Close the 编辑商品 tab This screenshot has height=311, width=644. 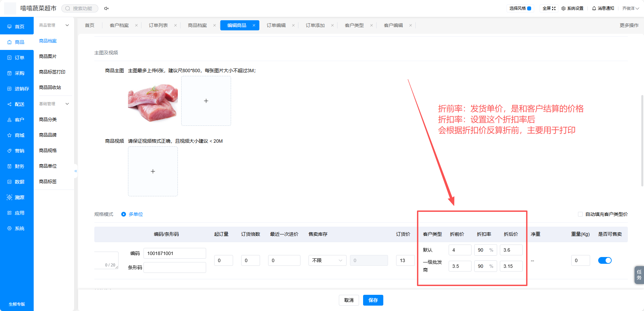tap(254, 25)
